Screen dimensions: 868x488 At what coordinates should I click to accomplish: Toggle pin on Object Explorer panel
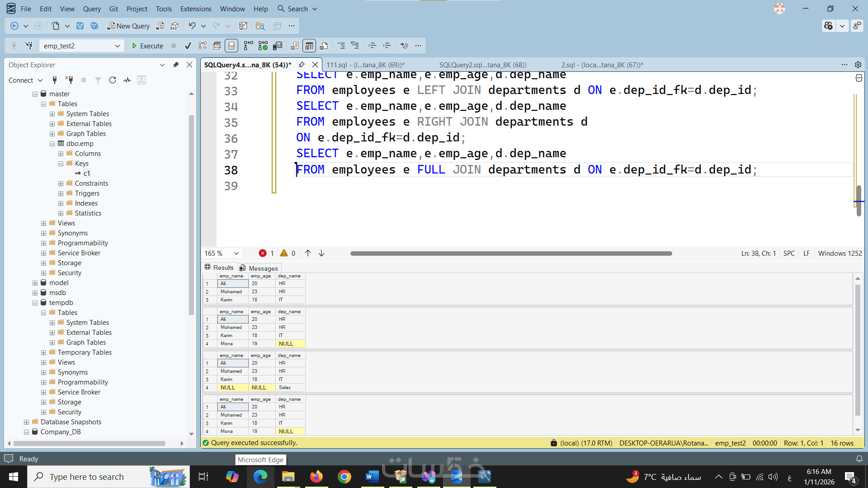tap(176, 65)
